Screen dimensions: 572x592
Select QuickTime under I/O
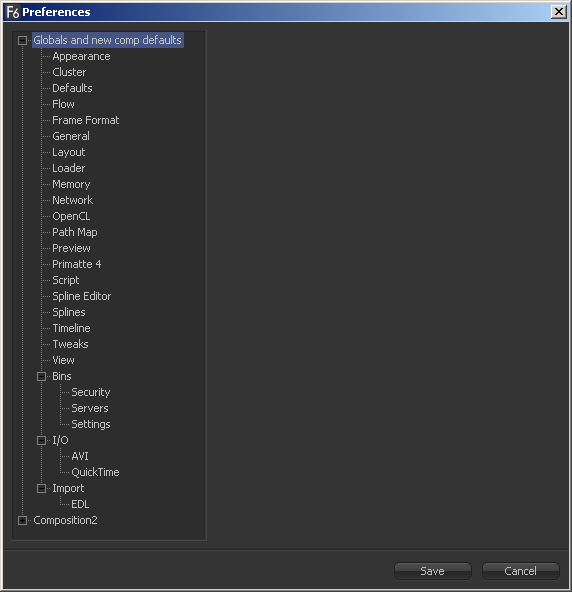(x=95, y=472)
